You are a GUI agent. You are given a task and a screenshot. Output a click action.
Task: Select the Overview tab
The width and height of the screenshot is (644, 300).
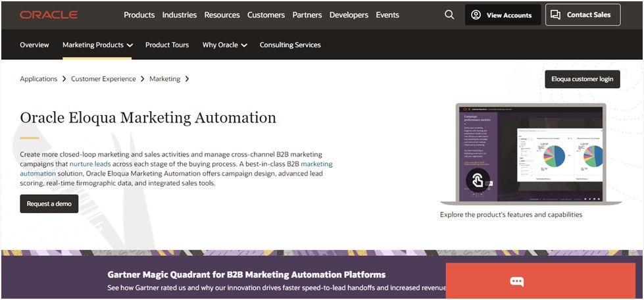(34, 45)
